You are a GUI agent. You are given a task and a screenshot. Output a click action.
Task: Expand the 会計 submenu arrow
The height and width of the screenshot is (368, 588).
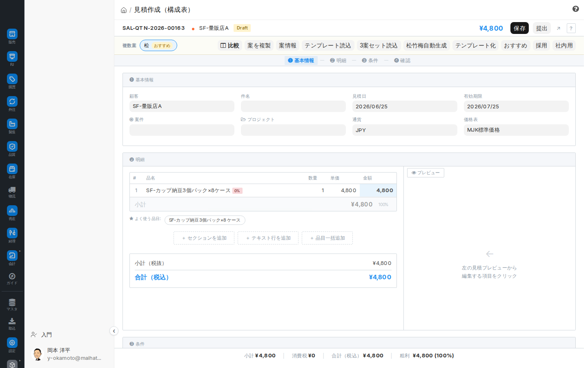pyautogui.click(x=20, y=251)
